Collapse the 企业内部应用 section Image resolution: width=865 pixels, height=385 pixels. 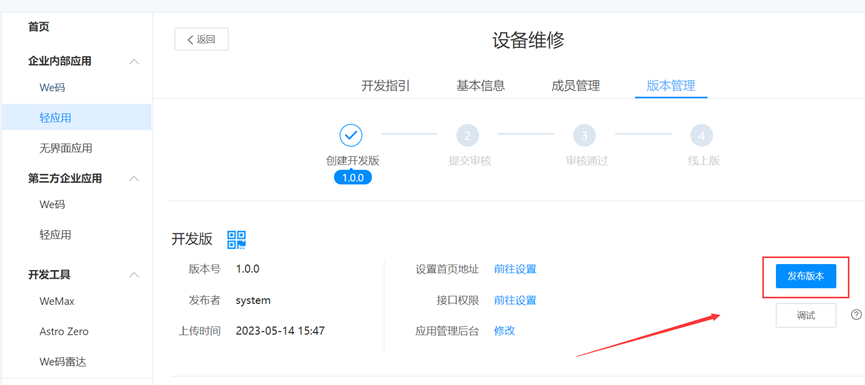[x=134, y=61]
